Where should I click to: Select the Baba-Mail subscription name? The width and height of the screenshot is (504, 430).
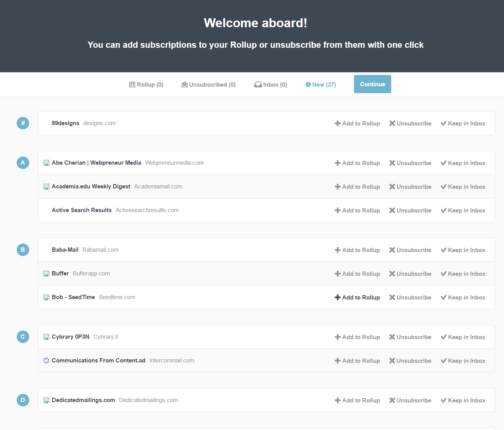coord(65,250)
